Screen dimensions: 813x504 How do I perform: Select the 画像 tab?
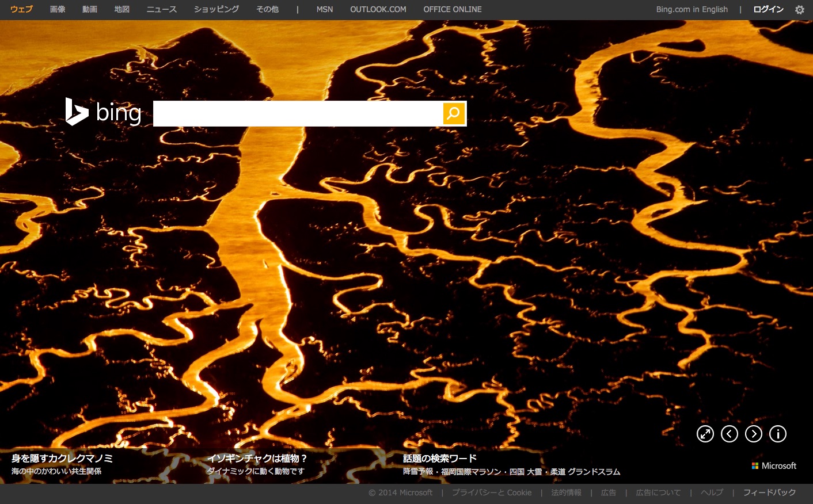[x=58, y=9]
